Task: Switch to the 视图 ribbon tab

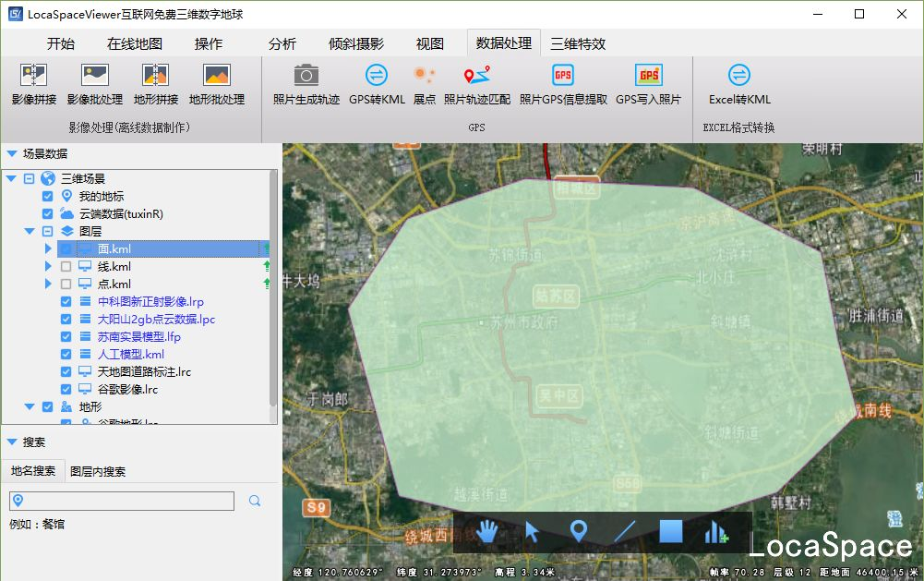Action: (x=430, y=43)
